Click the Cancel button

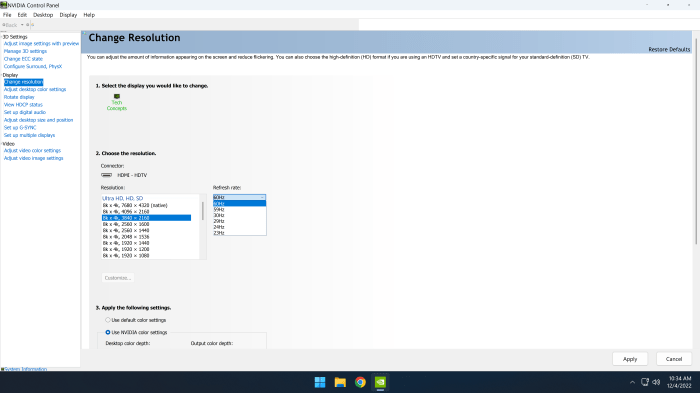pos(674,359)
